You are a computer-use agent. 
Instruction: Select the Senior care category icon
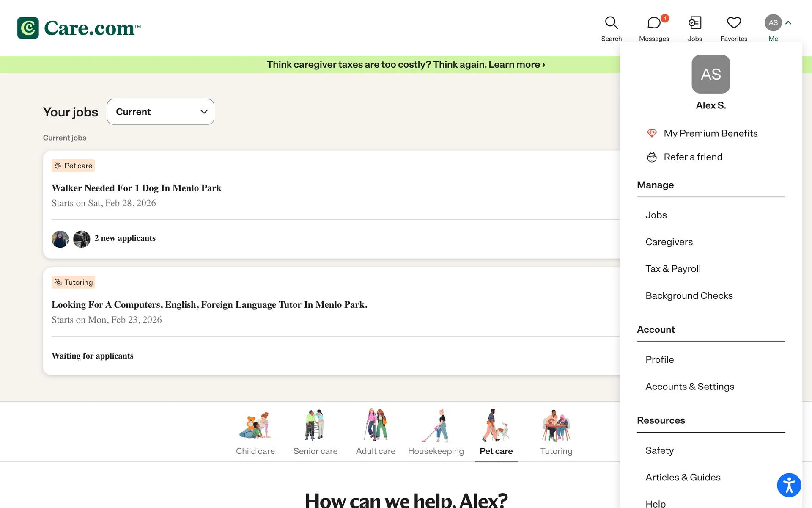point(315,425)
